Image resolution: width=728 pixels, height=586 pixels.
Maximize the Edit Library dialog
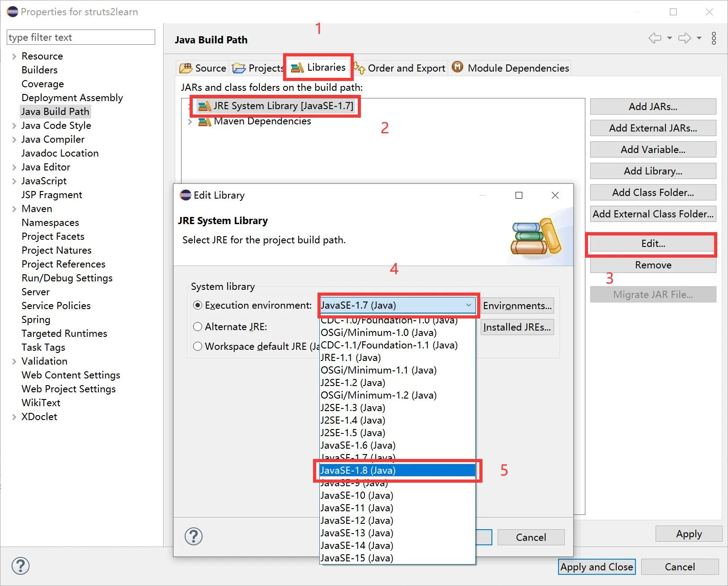(x=519, y=195)
